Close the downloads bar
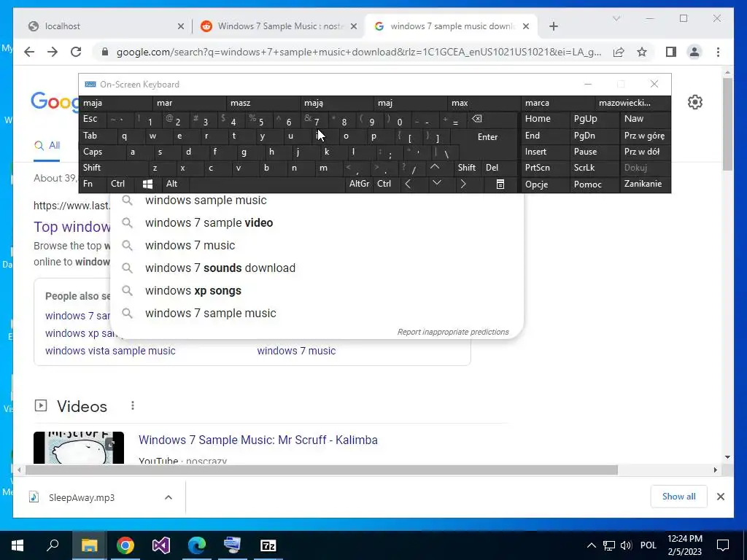 [721, 497]
